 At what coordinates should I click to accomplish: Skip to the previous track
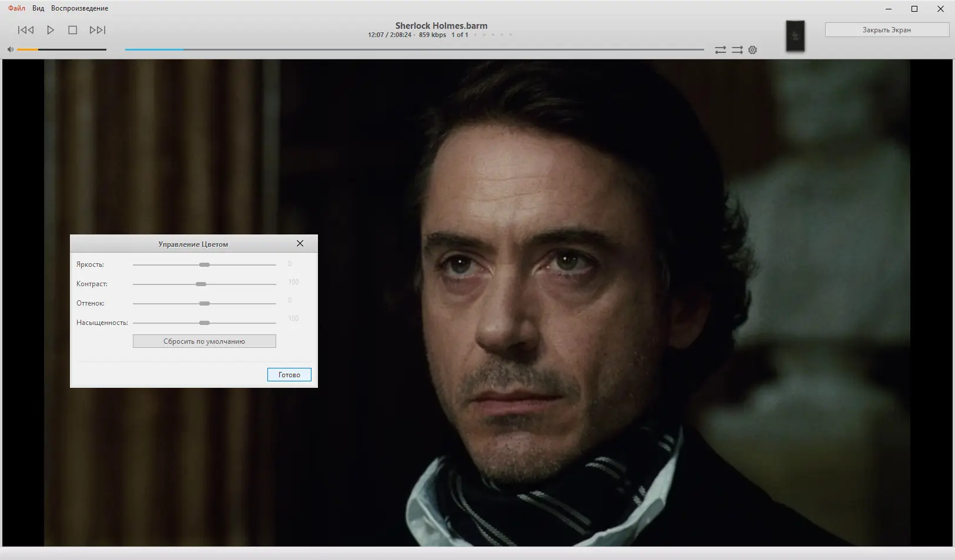pyautogui.click(x=26, y=30)
